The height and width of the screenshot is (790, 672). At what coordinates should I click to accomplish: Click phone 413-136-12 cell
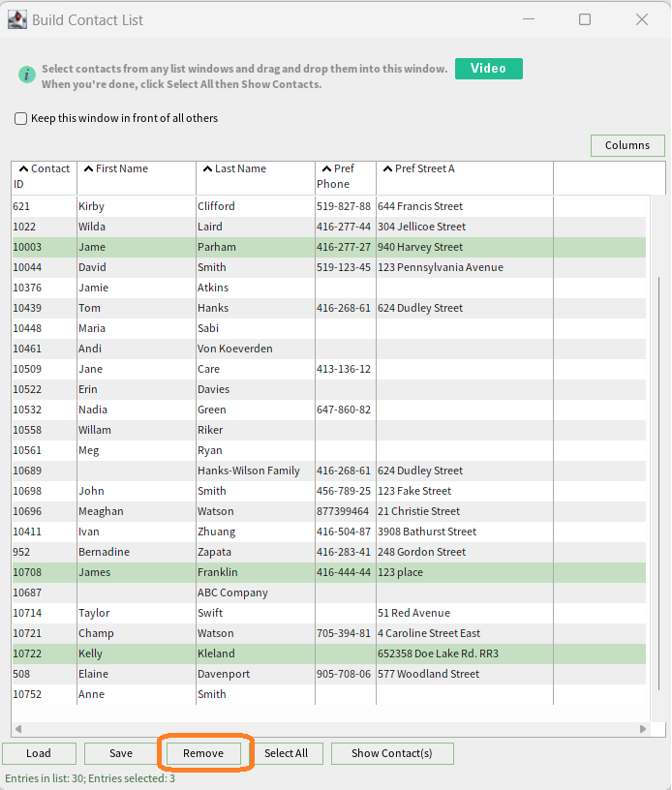coord(346,369)
